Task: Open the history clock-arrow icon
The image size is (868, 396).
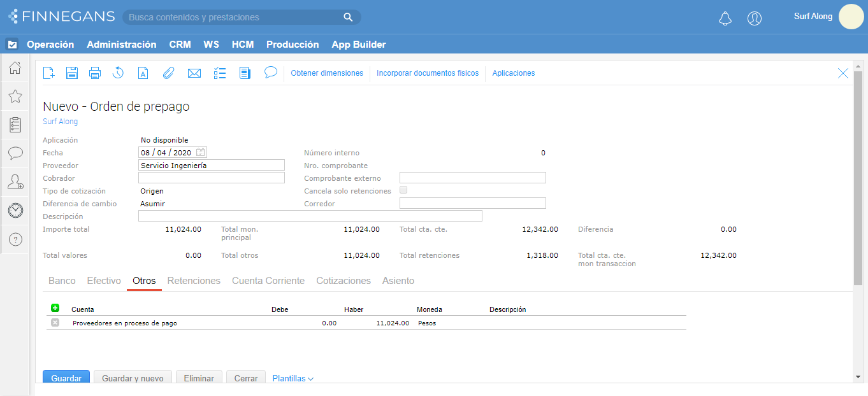Action: coord(118,73)
